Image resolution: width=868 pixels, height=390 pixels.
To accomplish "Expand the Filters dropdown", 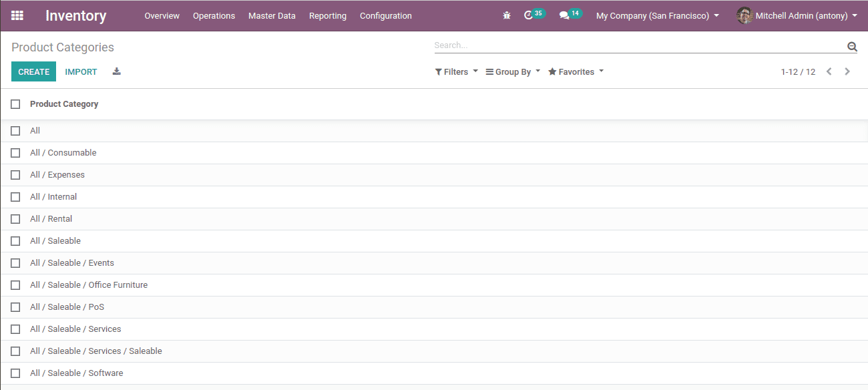I will [x=456, y=71].
